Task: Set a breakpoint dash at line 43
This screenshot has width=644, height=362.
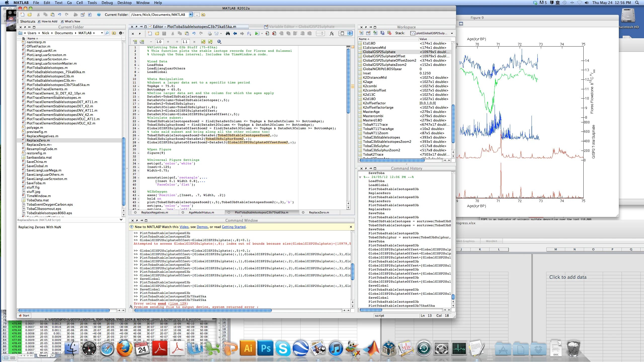Action: (138, 195)
